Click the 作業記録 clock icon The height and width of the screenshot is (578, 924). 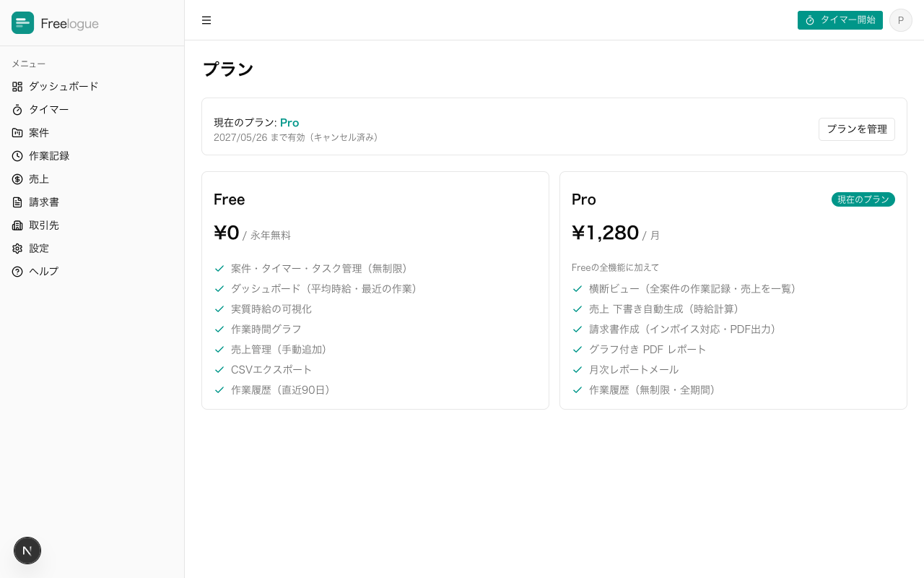(x=17, y=156)
